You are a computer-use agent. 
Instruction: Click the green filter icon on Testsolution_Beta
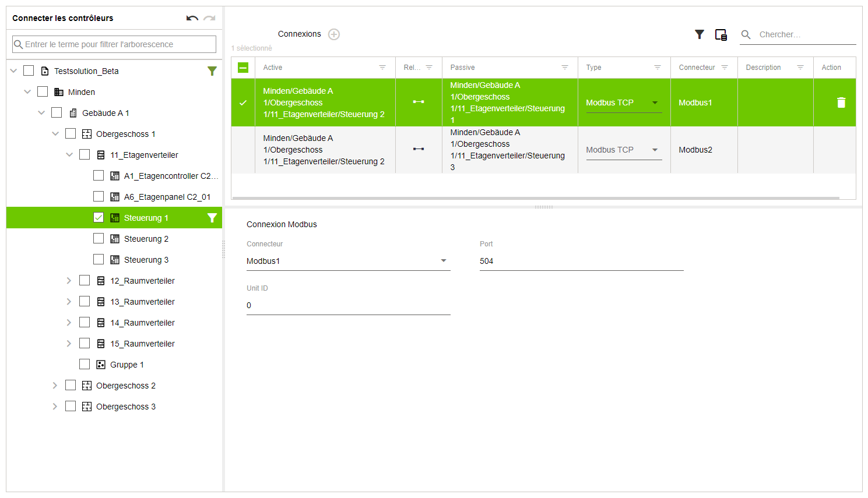pyautogui.click(x=212, y=71)
